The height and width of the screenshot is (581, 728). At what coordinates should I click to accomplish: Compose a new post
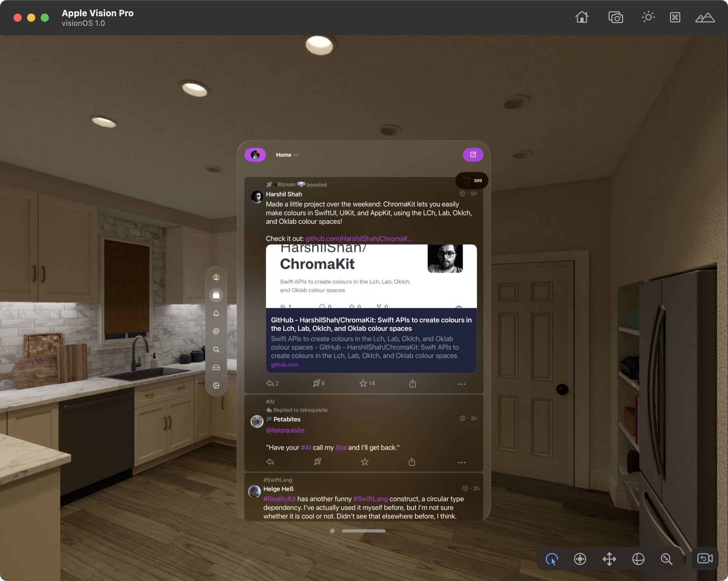tap(473, 154)
